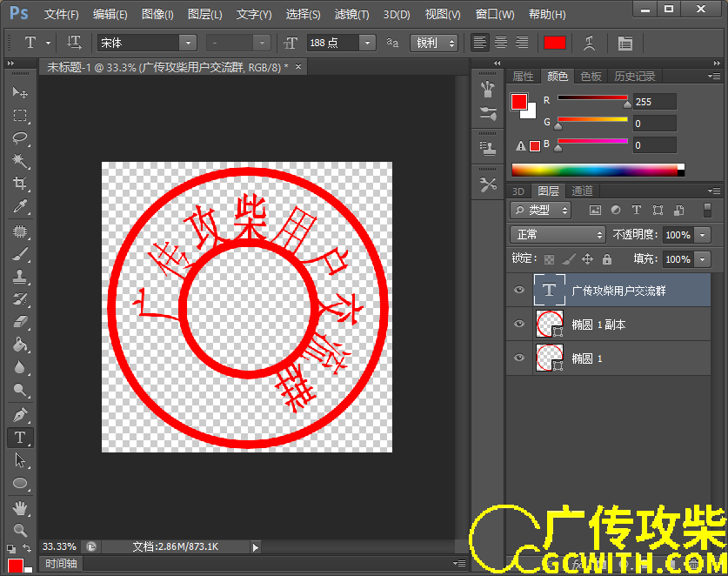This screenshot has height=576, width=728.
Task: Align text right
Action: [x=522, y=43]
